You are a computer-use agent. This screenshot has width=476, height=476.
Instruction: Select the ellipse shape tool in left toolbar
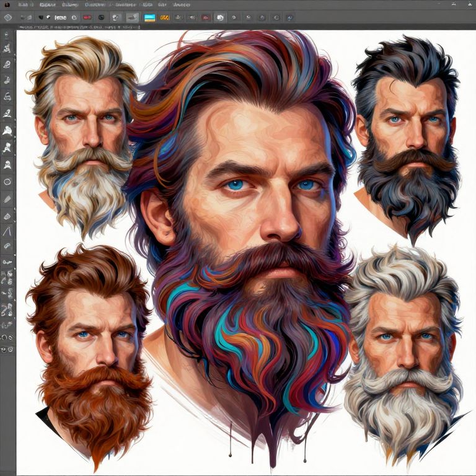tap(7, 182)
